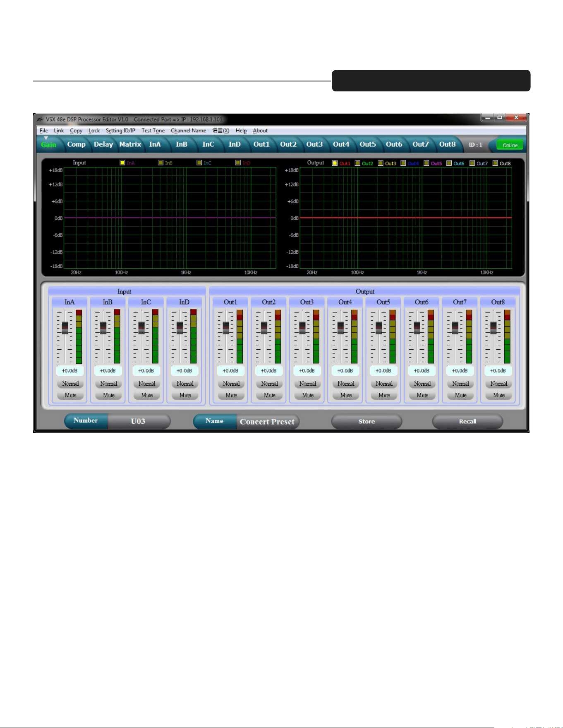The height and width of the screenshot is (728, 563).
Task: Click the Out1 gain fader
Action: [x=226, y=328]
